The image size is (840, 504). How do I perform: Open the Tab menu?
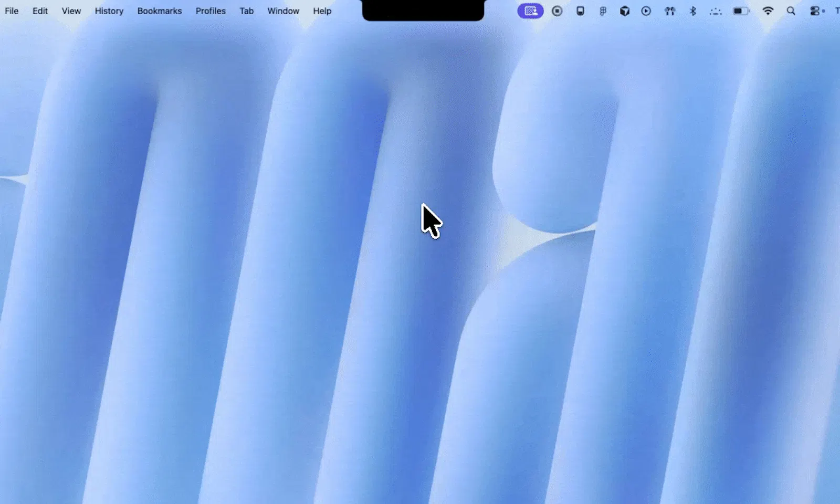pyautogui.click(x=247, y=10)
